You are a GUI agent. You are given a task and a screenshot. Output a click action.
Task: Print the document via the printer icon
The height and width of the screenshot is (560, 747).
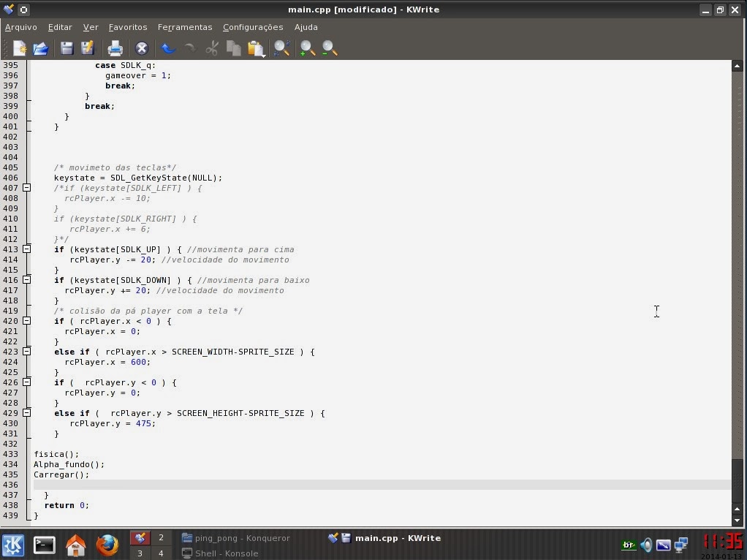pyautogui.click(x=115, y=48)
